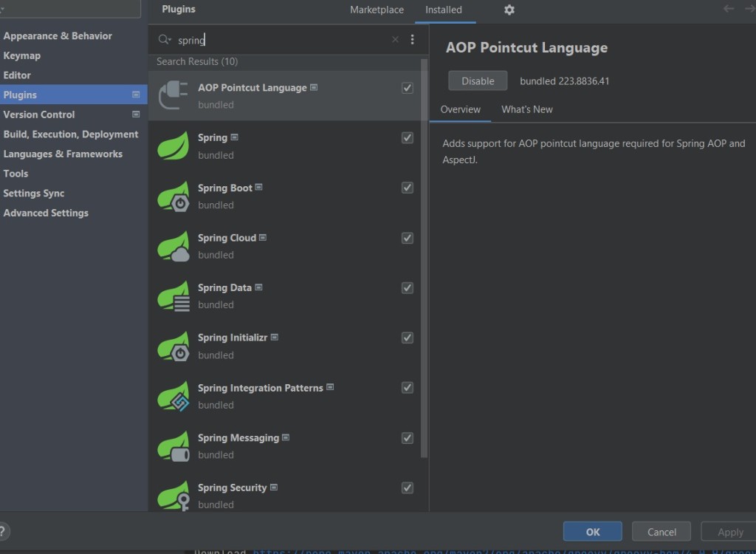Click the OK button
This screenshot has width=756, height=554.
(x=592, y=531)
